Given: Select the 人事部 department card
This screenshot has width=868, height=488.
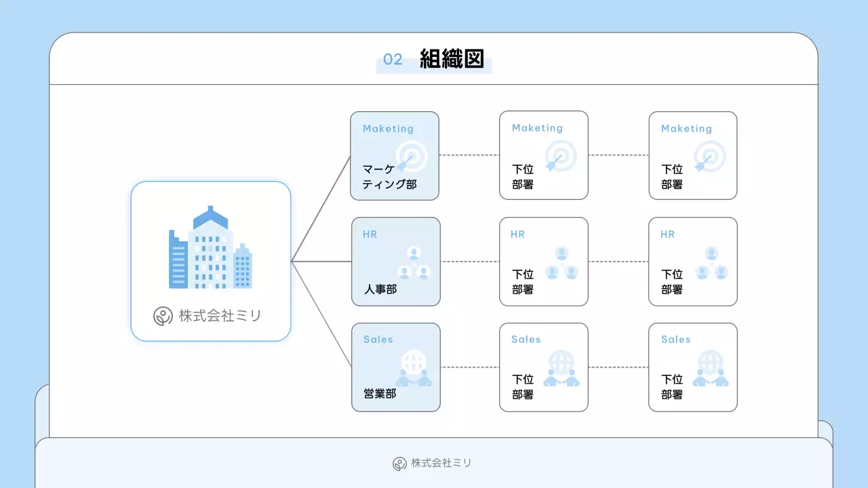Looking at the screenshot, I should point(396,261).
